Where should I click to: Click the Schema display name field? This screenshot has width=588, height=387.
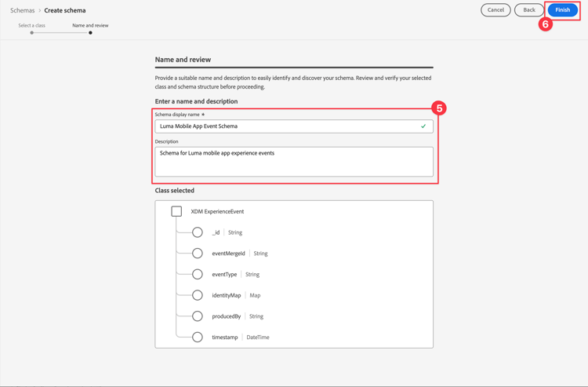click(x=286, y=126)
